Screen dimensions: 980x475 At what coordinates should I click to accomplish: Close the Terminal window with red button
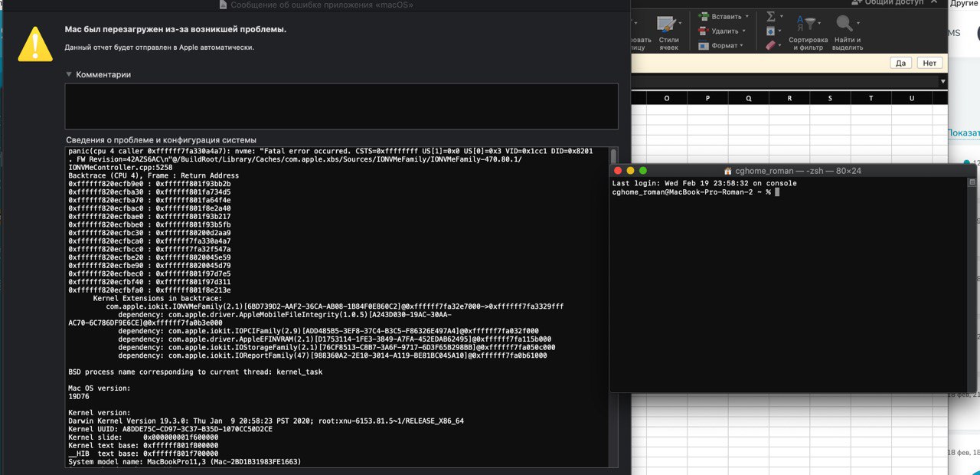(x=619, y=171)
